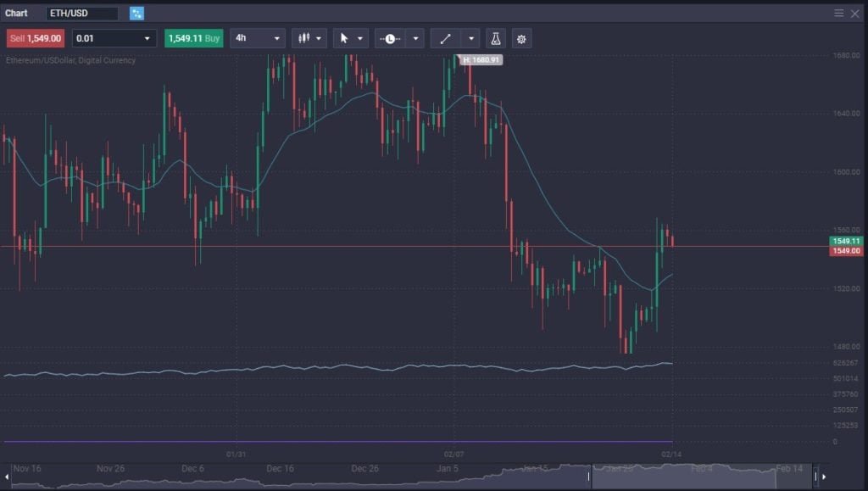The width and height of the screenshot is (868, 491).
Task: Expand the 0.01 volume dropdown
Action: 114,38
